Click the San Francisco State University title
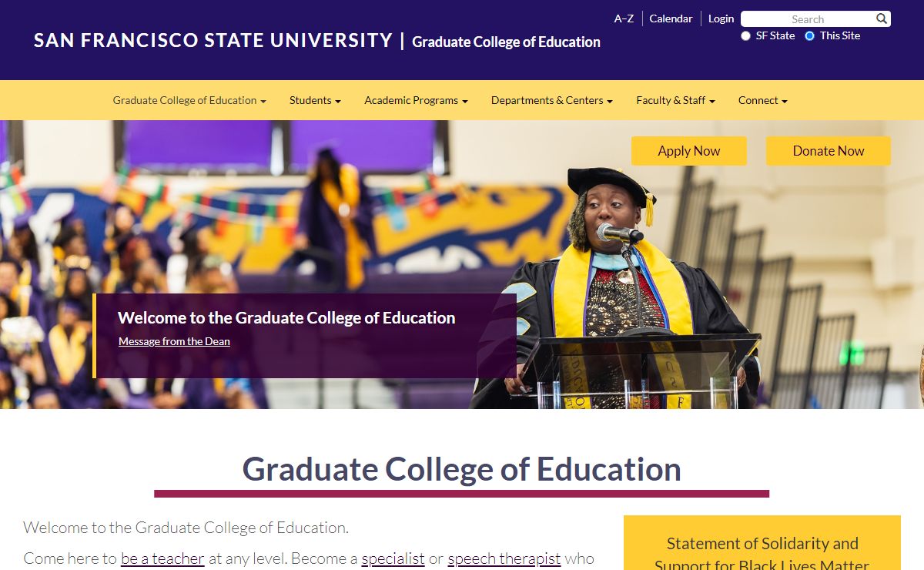 coord(213,40)
